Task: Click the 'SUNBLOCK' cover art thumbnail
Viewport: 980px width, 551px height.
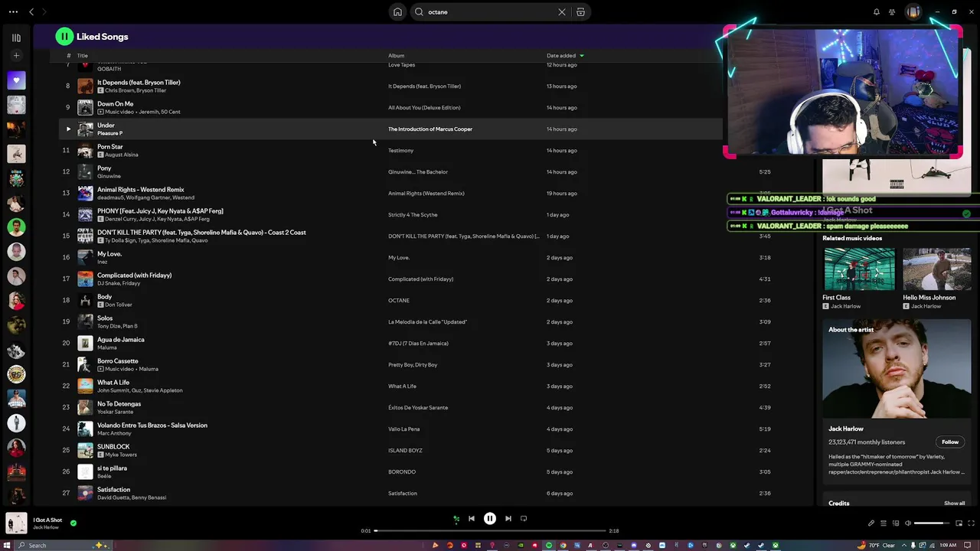Action: [85, 450]
